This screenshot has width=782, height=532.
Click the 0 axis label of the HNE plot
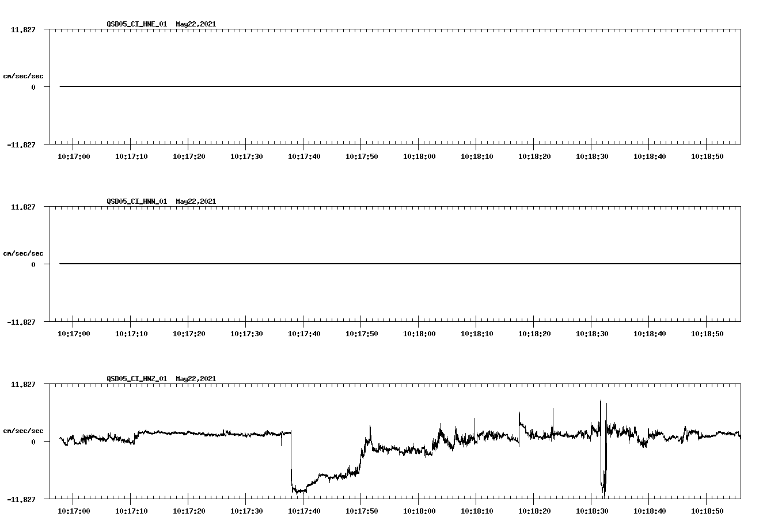[33, 87]
